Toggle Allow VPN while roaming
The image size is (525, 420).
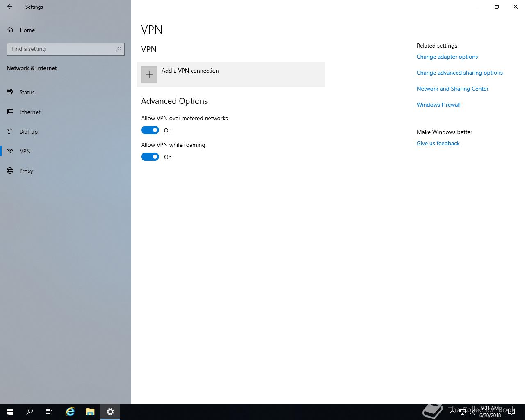tap(150, 157)
